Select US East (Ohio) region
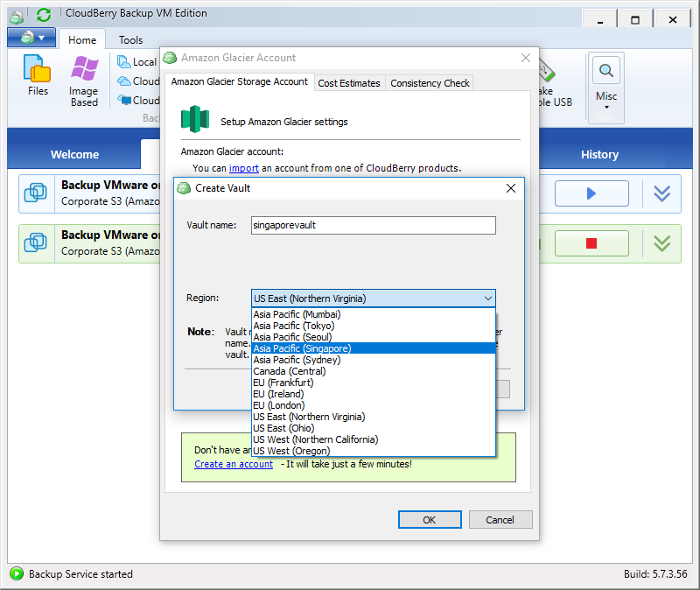 pyautogui.click(x=374, y=428)
